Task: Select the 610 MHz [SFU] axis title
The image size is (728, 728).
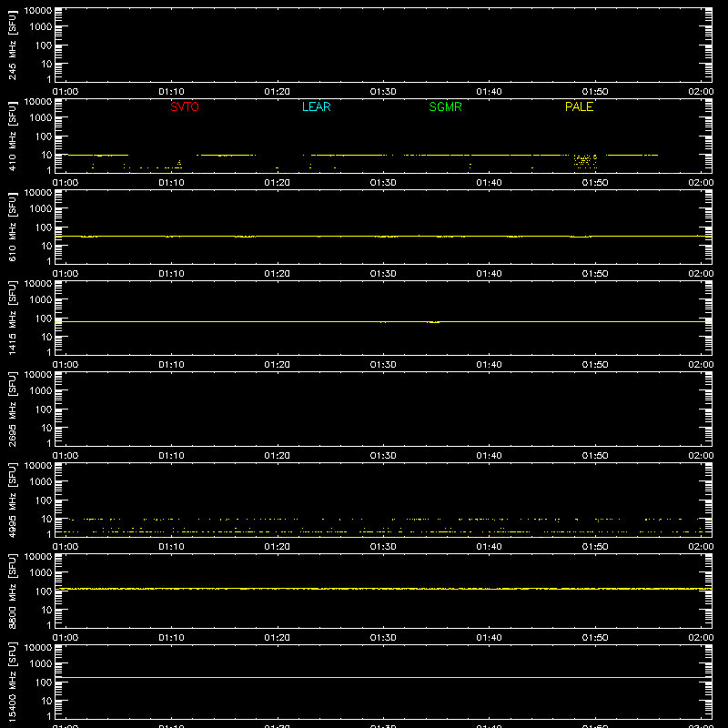Action: click(x=12, y=227)
